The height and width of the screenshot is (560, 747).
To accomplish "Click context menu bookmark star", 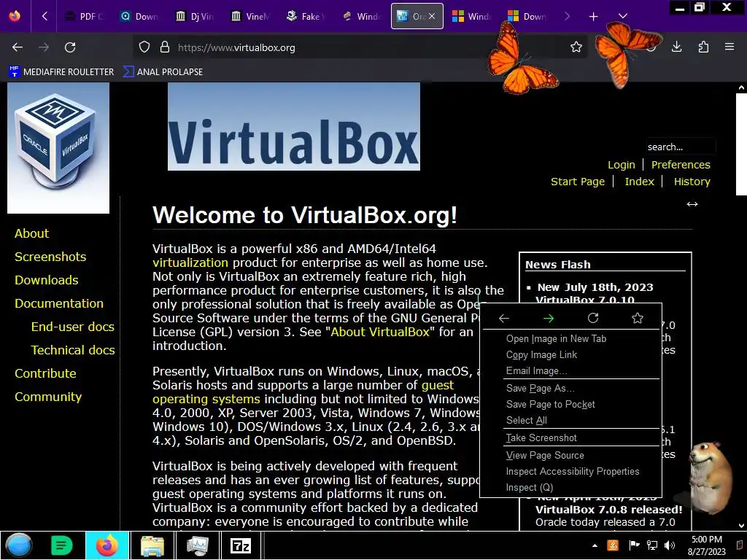I will (x=638, y=318).
